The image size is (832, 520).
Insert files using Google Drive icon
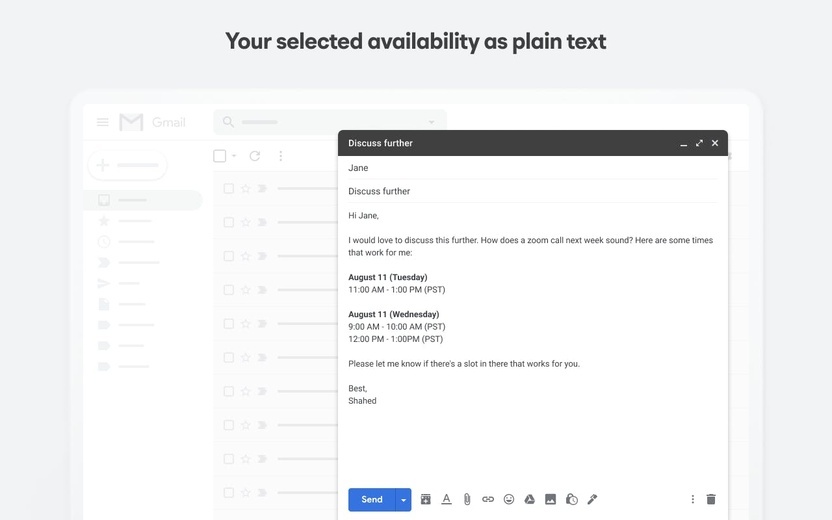click(x=530, y=499)
